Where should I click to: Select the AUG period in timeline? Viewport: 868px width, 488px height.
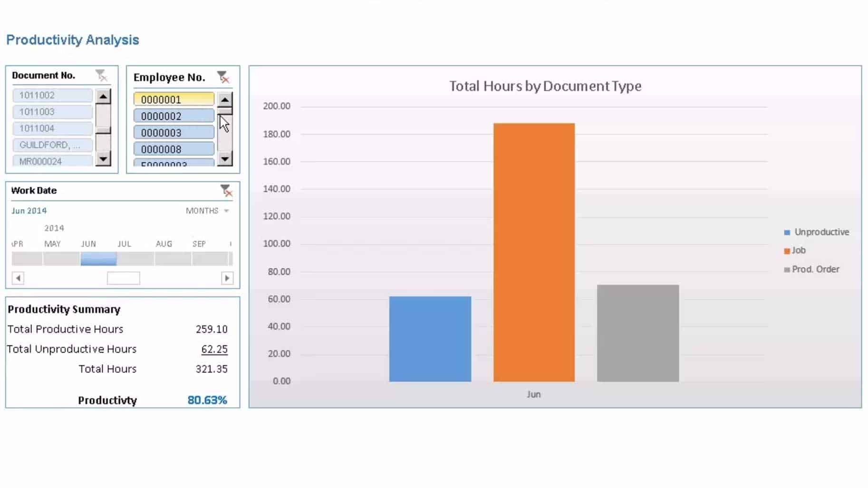click(x=173, y=259)
